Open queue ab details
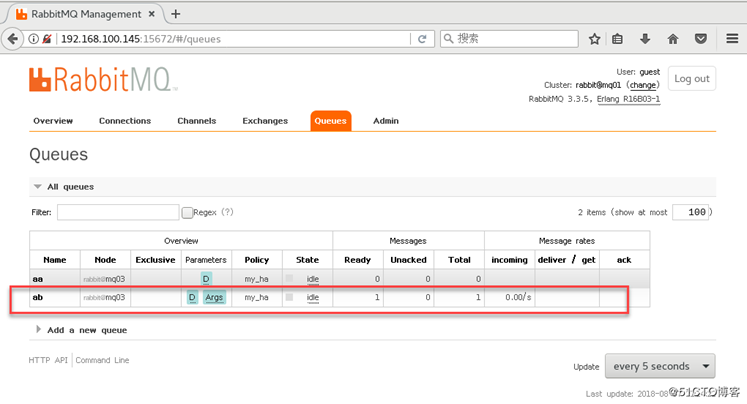 [38, 297]
